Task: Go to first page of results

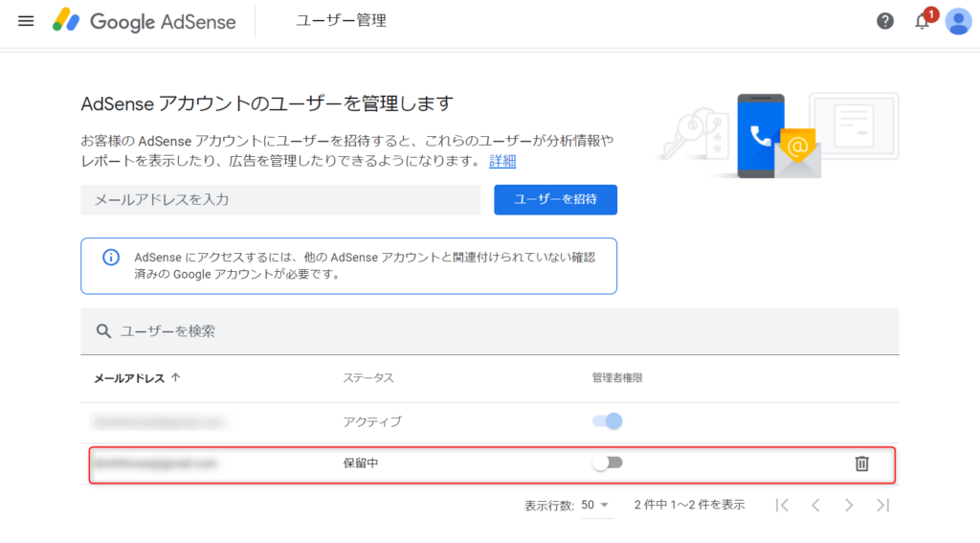Action: pos(782,505)
